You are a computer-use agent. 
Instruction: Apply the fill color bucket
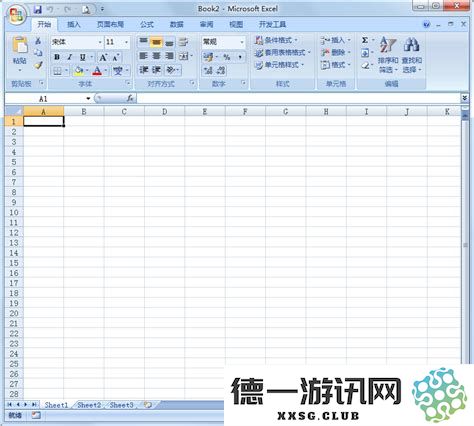79,71
